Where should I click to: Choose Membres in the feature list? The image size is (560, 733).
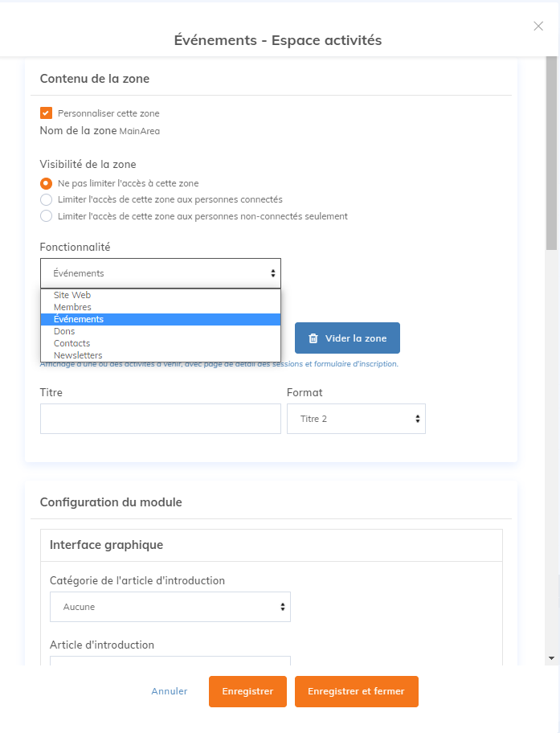point(72,307)
